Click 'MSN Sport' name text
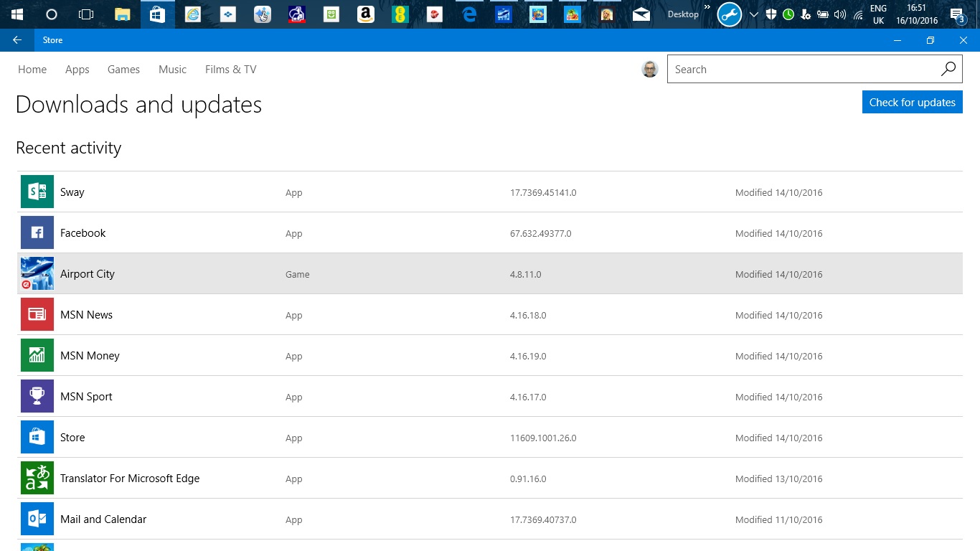The height and width of the screenshot is (551, 980). pyautogui.click(x=87, y=397)
